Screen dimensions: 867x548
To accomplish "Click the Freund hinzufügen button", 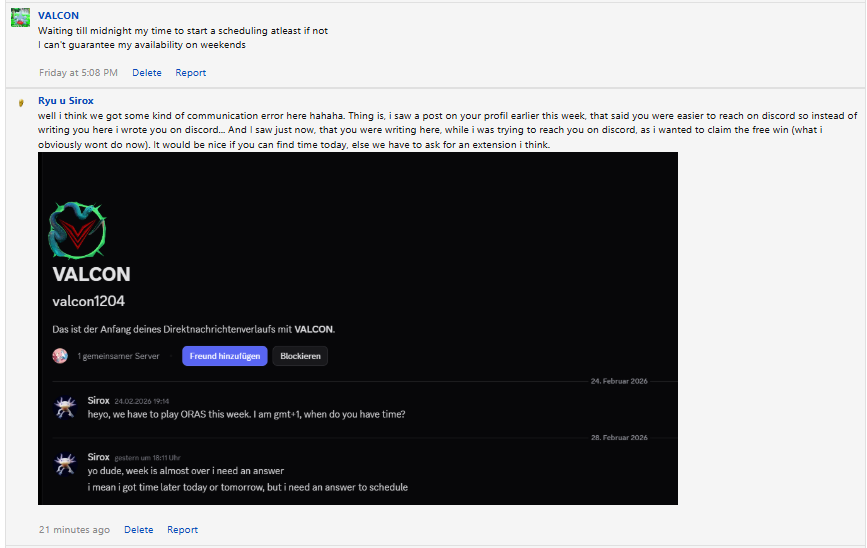I will (224, 356).
